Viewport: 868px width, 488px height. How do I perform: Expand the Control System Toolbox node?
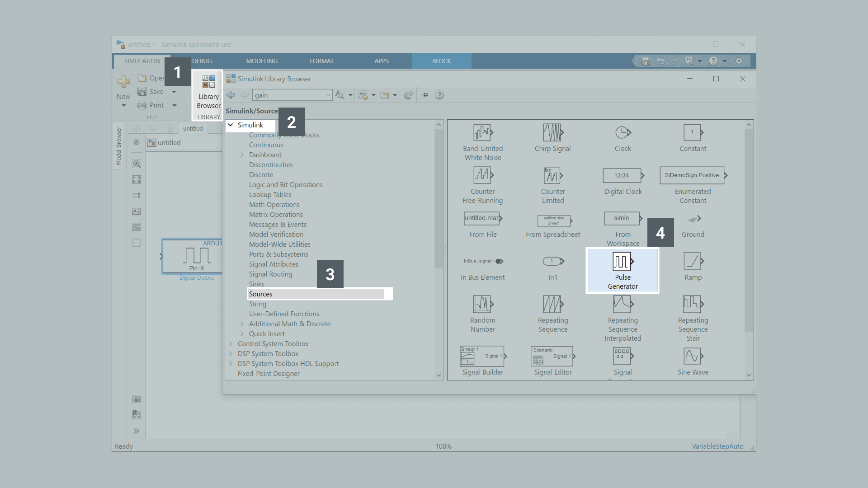tap(231, 344)
